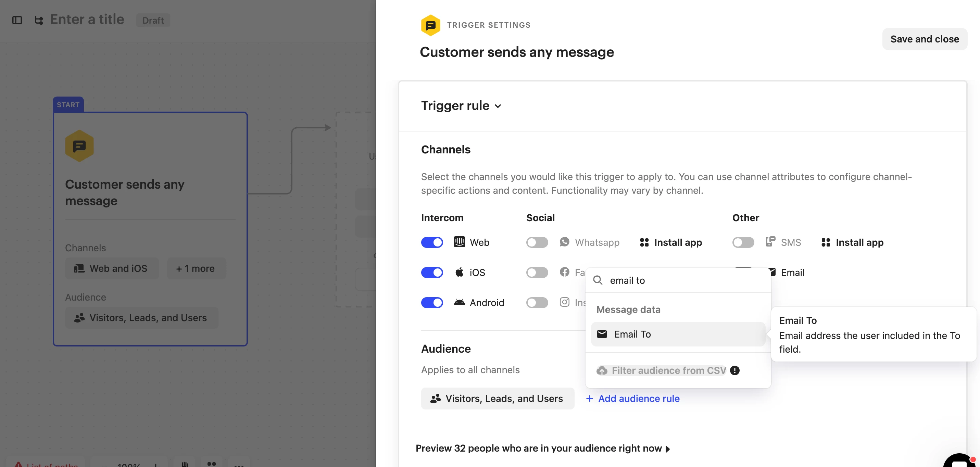
Task: Click Install app next to Whatsapp
Action: pyautogui.click(x=671, y=242)
